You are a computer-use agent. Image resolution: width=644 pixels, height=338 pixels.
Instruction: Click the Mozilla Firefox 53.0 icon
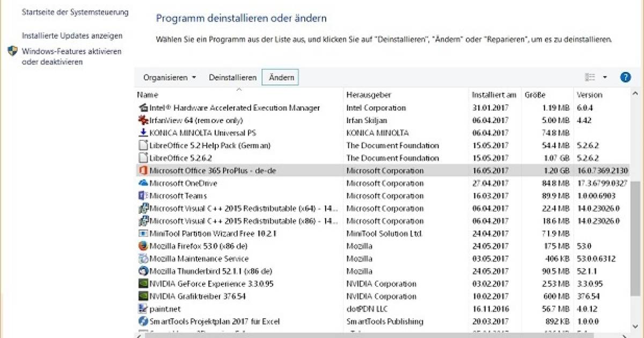[x=143, y=246]
